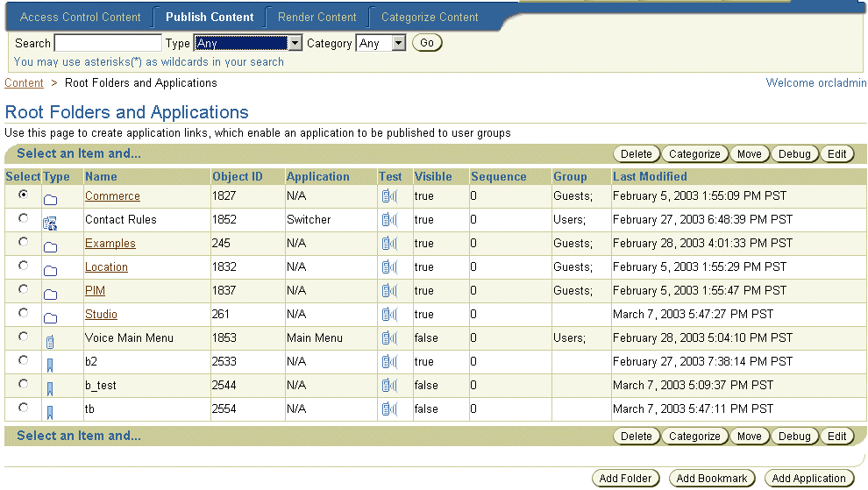Click the folder type icon for Commerce
The width and height of the screenshot is (868, 490).
click(50, 200)
